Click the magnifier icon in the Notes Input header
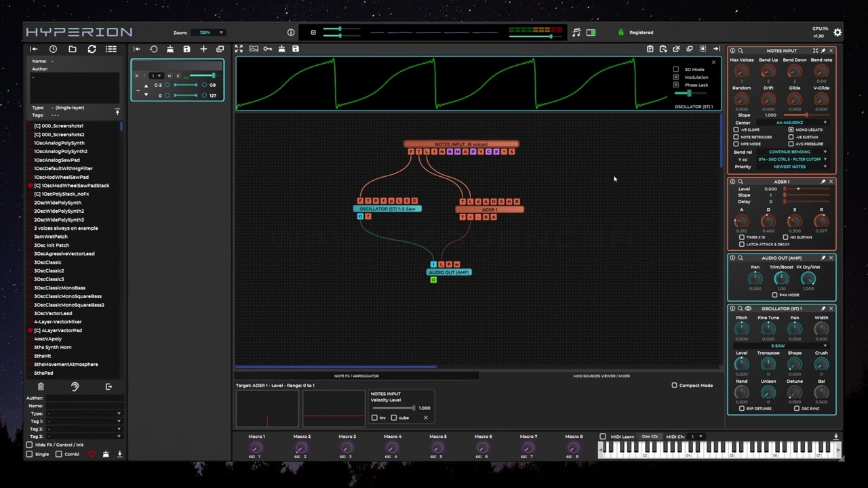This screenshot has height=488, width=868. pos(740,51)
